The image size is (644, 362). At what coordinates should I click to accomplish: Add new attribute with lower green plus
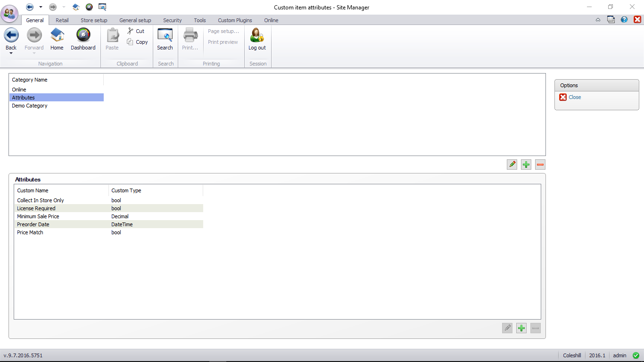[x=521, y=328]
